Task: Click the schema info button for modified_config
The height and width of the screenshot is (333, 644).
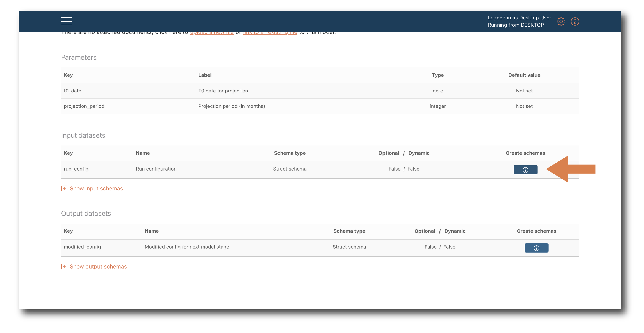Action: point(536,248)
